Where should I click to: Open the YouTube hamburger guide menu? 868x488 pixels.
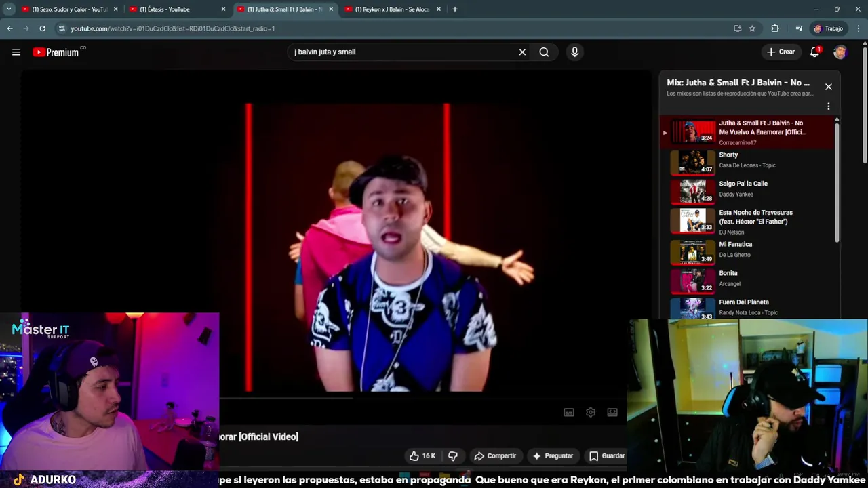pos(16,52)
